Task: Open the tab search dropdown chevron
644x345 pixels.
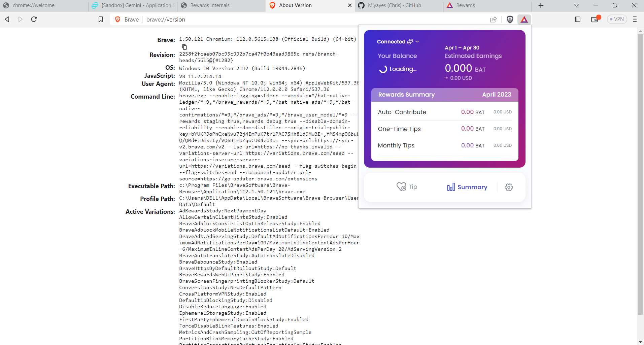Action: point(576,5)
